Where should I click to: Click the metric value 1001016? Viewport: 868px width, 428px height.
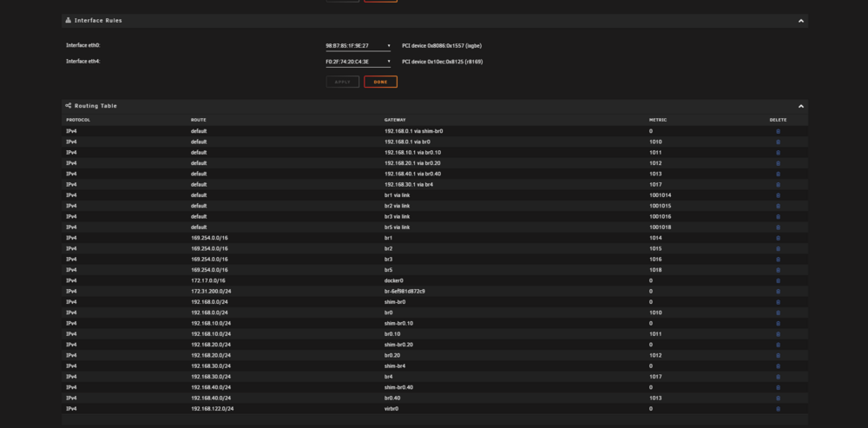(x=660, y=216)
